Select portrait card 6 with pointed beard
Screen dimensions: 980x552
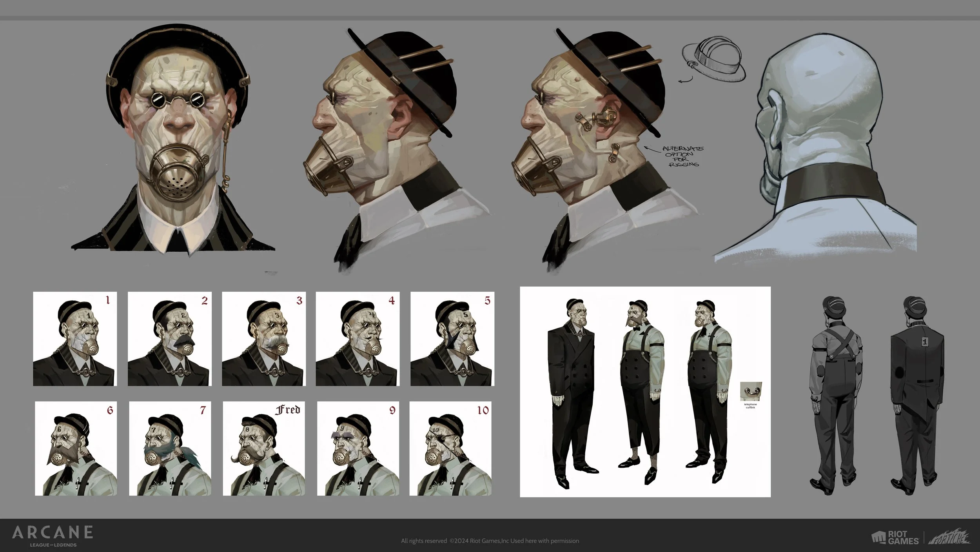76,448
